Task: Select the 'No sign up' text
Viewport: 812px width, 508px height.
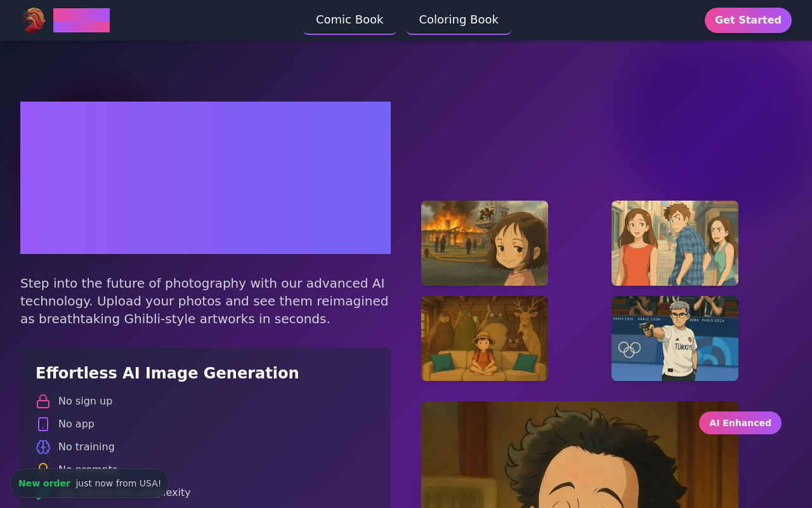Action: point(85,401)
